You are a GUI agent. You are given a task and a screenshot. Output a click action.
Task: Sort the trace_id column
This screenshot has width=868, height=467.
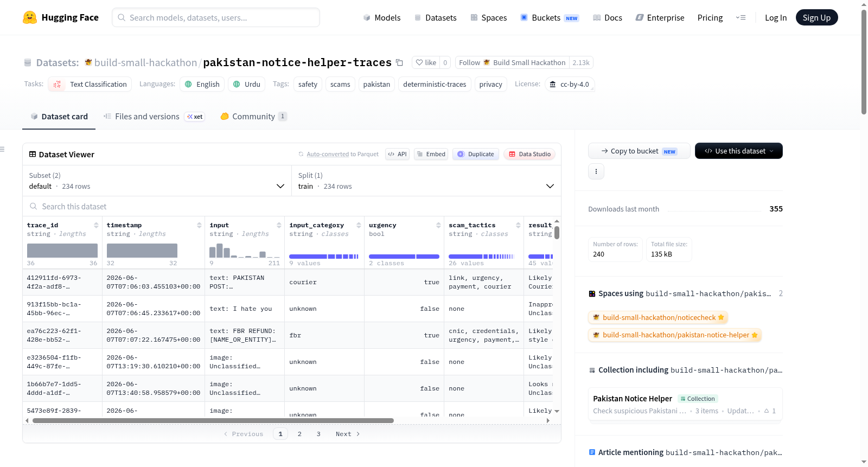coord(96,225)
